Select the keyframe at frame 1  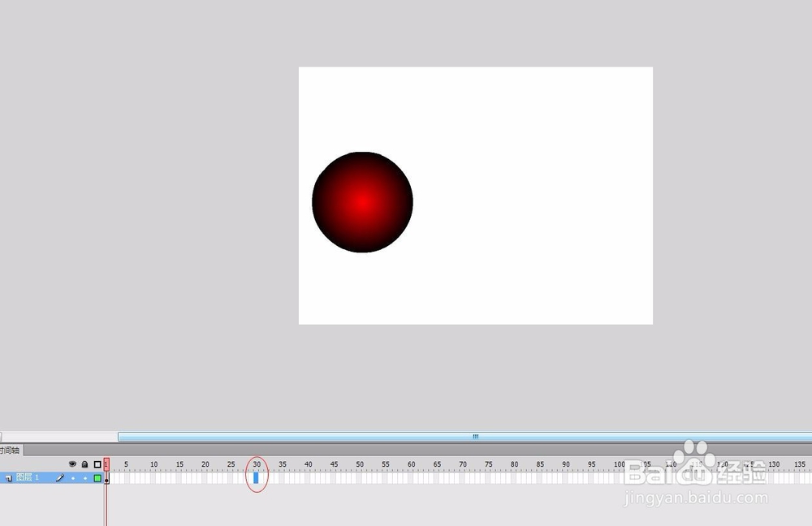(x=106, y=478)
